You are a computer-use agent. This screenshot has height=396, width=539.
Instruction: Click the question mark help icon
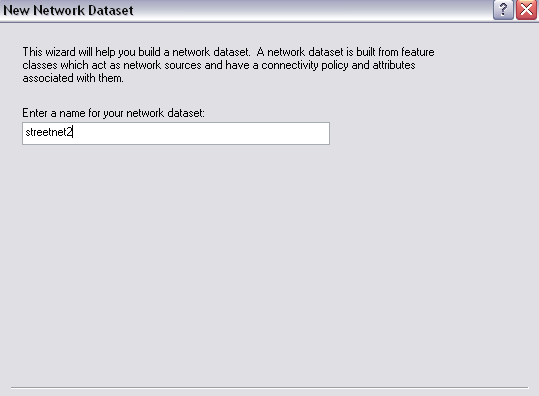click(503, 10)
